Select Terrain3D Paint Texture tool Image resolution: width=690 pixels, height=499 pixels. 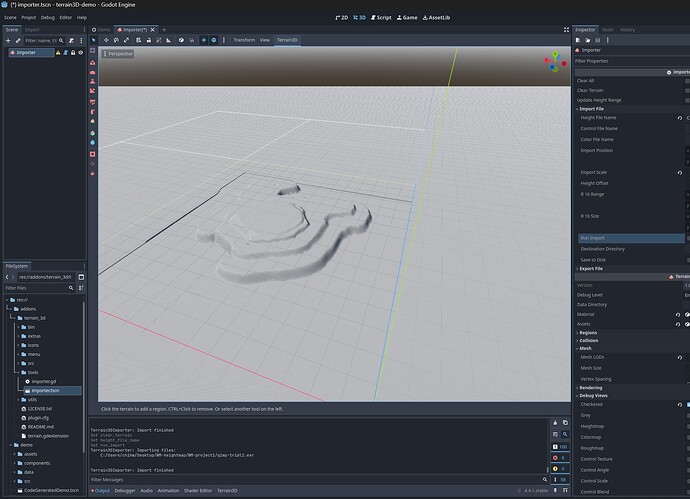tap(92, 102)
